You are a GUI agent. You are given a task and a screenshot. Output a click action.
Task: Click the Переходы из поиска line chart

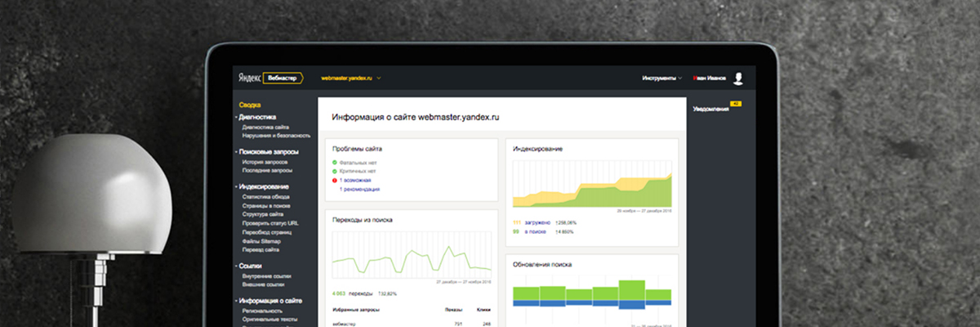click(x=412, y=256)
